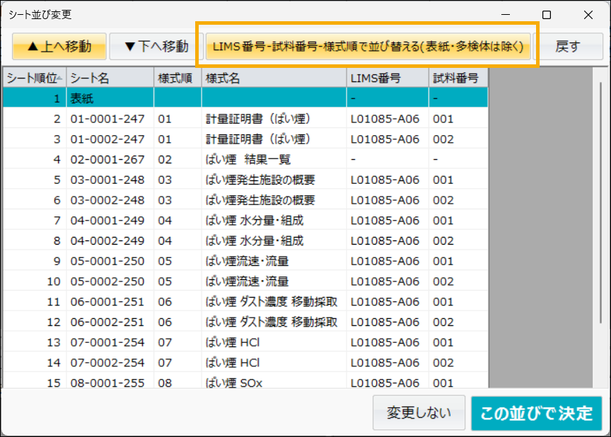Select sheet 06-0002-251
611x437 pixels.
pyautogui.click(x=245, y=322)
